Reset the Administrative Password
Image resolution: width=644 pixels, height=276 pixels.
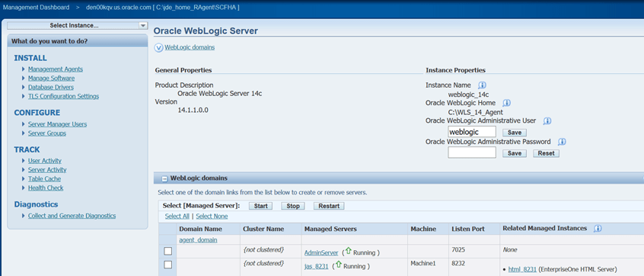tap(547, 153)
